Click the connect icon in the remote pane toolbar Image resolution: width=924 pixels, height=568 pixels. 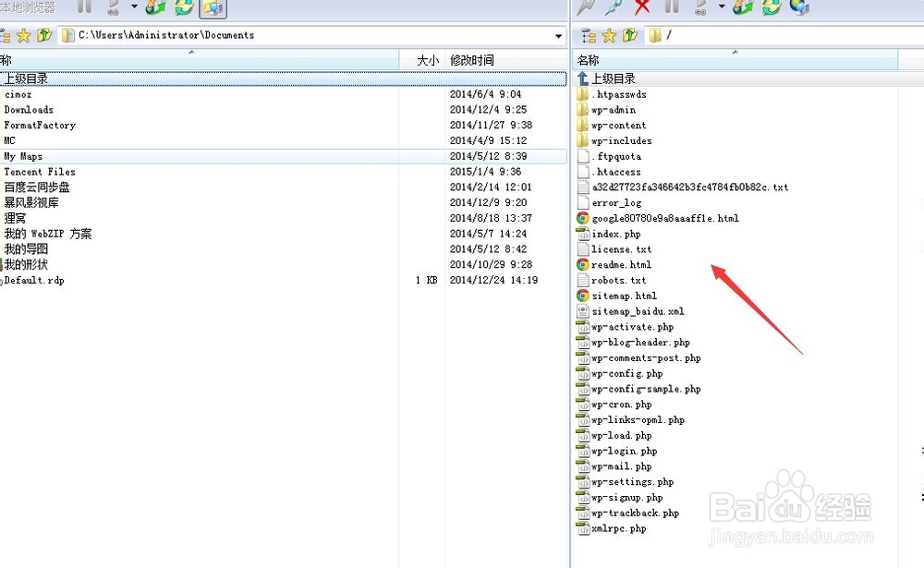tap(586, 7)
